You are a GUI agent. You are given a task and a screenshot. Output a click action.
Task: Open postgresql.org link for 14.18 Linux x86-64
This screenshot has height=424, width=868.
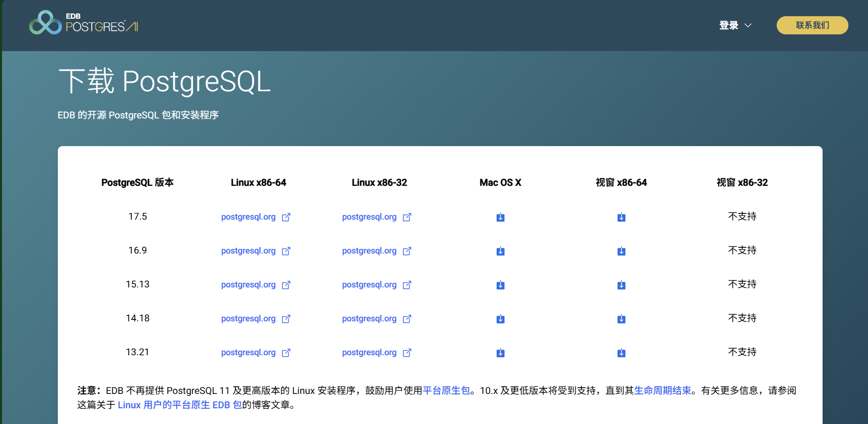(256, 318)
